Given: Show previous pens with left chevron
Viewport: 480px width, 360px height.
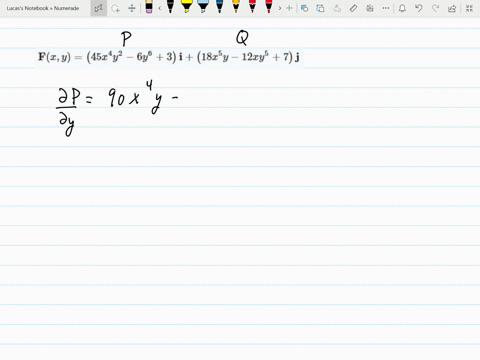Looking at the screenshot, I should point(160,8).
